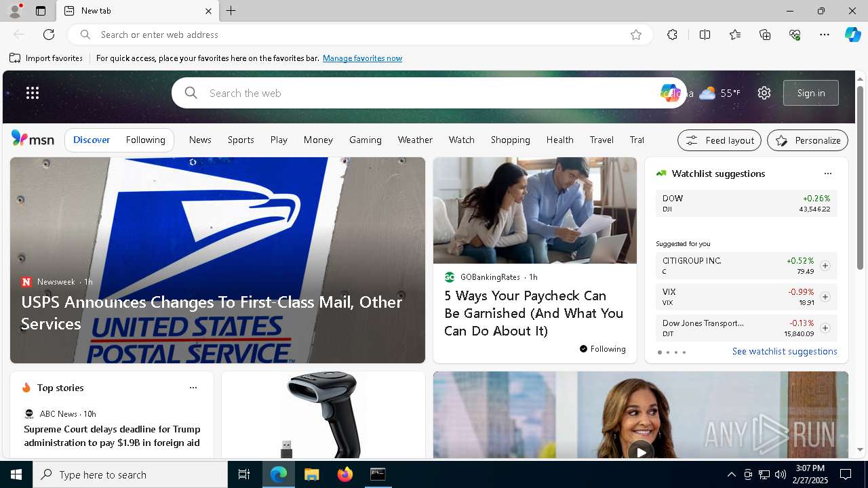Select second watchlist carousel dot

pos(667,352)
